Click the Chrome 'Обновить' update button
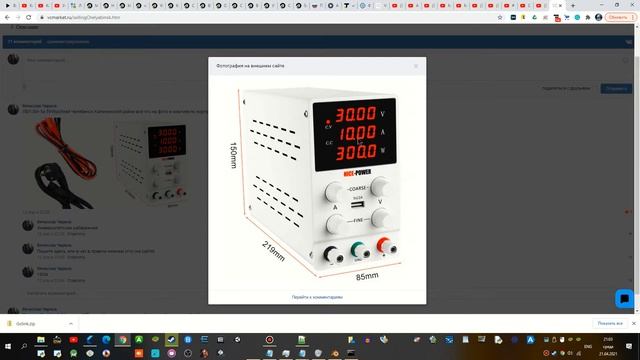This screenshot has height=360, width=640. [620, 18]
